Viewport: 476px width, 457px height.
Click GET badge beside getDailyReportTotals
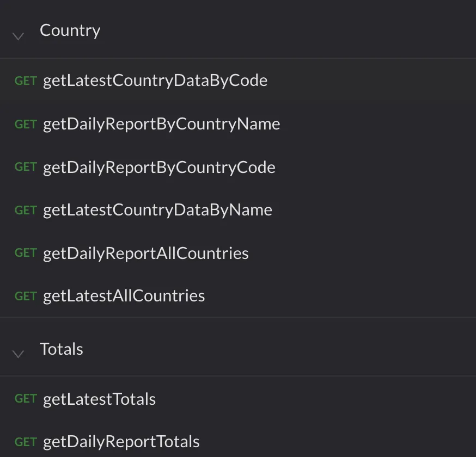26,442
